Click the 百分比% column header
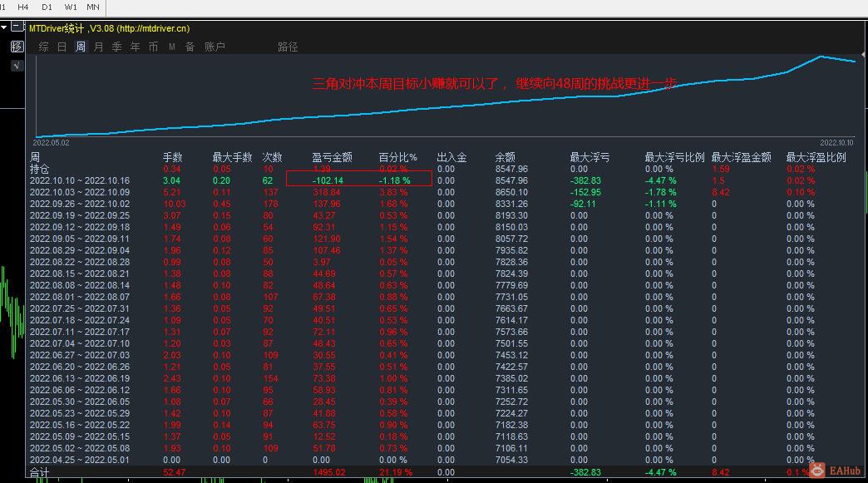The width and height of the screenshot is (868, 483). pos(397,157)
